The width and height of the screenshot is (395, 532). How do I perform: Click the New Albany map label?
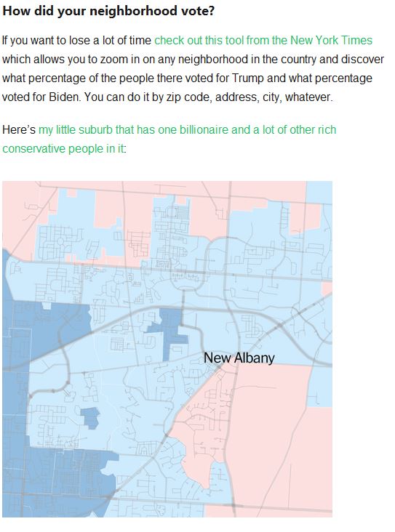tap(239, 358)
